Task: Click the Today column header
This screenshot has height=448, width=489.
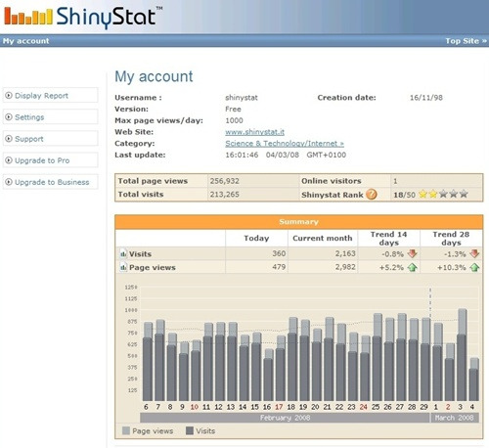Action: (x=256, y=238)
